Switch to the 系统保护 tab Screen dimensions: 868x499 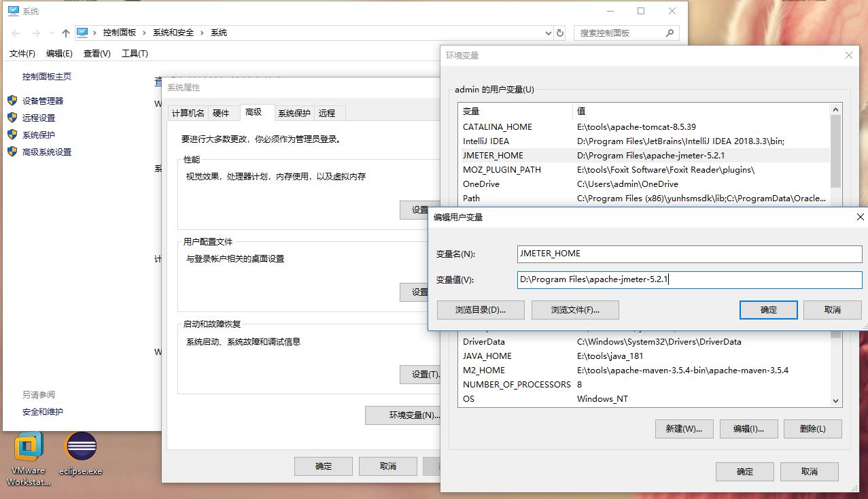[294, 113]
